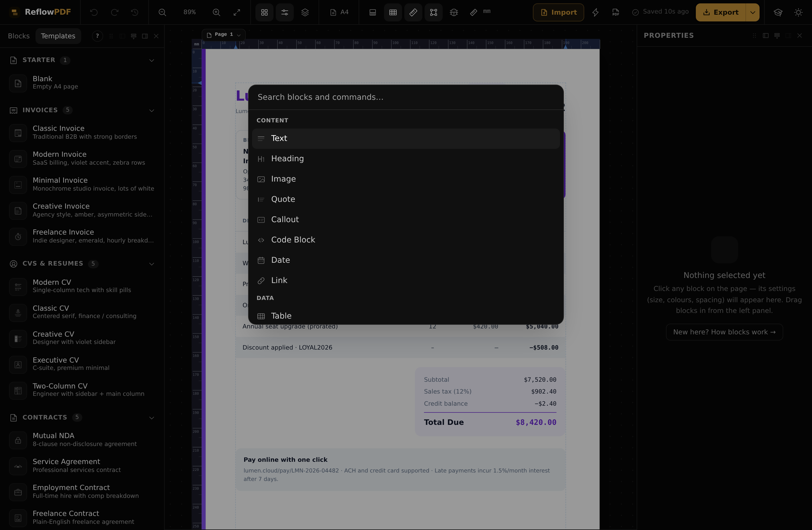This screenshot has height=530, width=812.
Task: Click the Saved status checkmark icon
Action: point(635,12)
